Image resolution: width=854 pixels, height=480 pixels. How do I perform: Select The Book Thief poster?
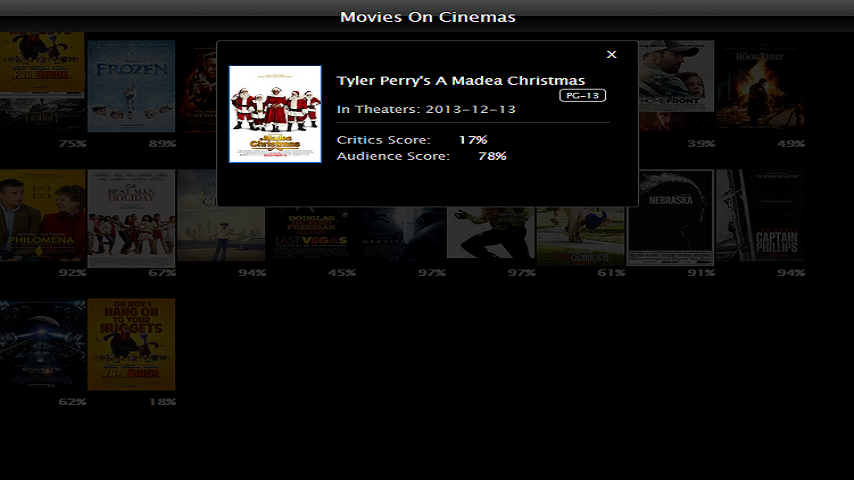point(760,84)
